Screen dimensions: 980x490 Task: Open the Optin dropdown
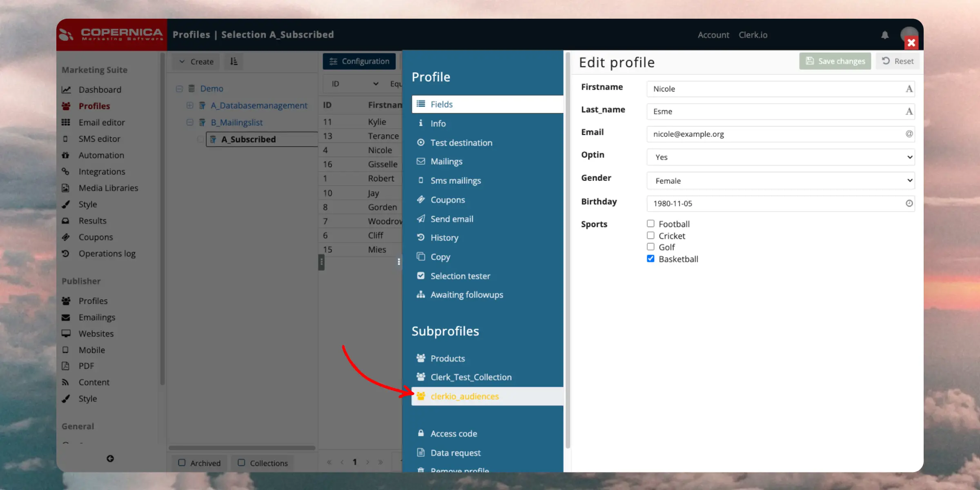tap(780, 157)
